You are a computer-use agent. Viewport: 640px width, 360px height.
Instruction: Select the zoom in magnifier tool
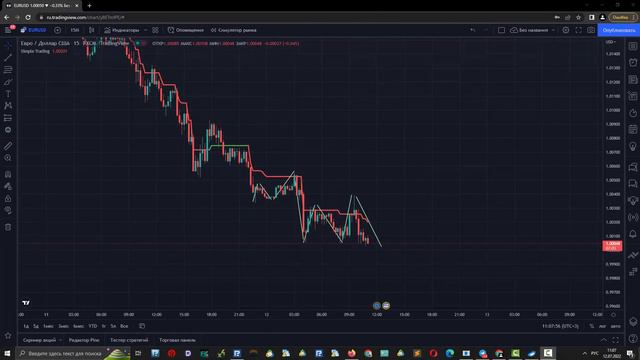8,158
